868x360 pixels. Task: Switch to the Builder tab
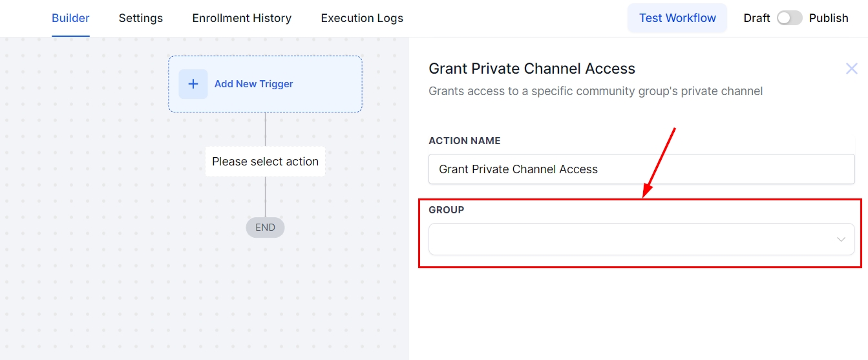point(70,18)
